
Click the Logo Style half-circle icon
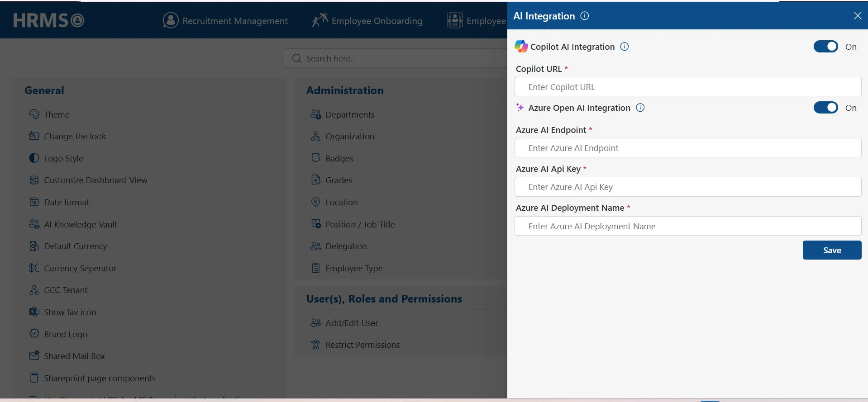tap(34, 158)
